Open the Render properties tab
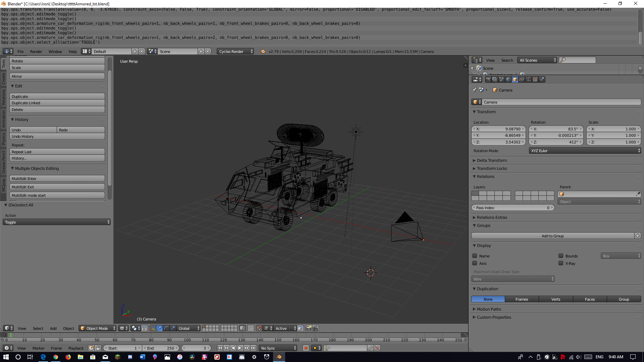 tap(488, 79)
